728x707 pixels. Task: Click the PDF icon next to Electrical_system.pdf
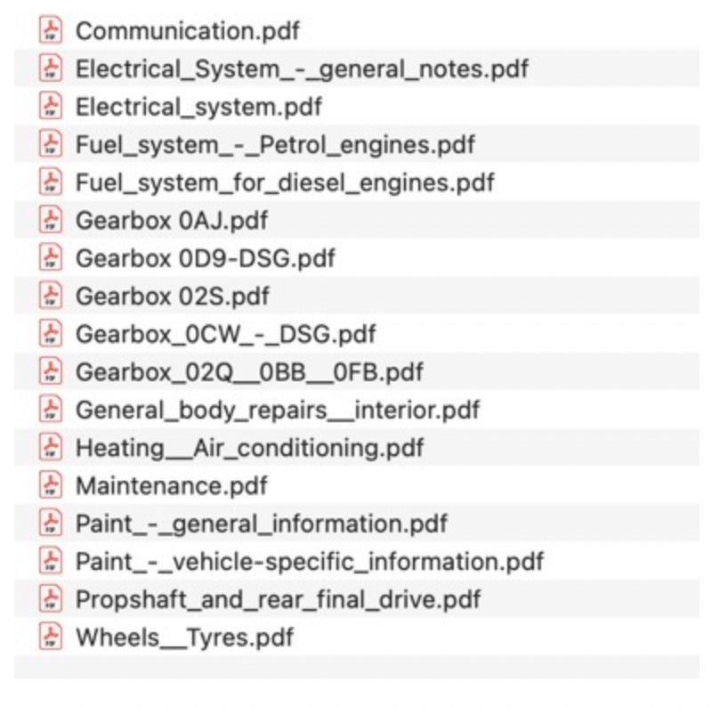pyautogui.click(x=51, y=107)
